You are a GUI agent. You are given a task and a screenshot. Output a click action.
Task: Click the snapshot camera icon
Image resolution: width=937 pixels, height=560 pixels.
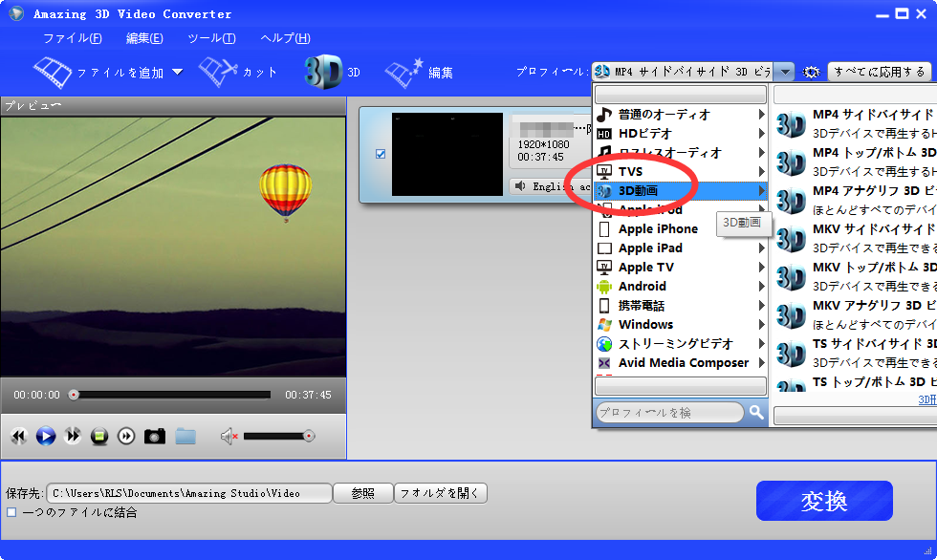click(x=155, y=436)
